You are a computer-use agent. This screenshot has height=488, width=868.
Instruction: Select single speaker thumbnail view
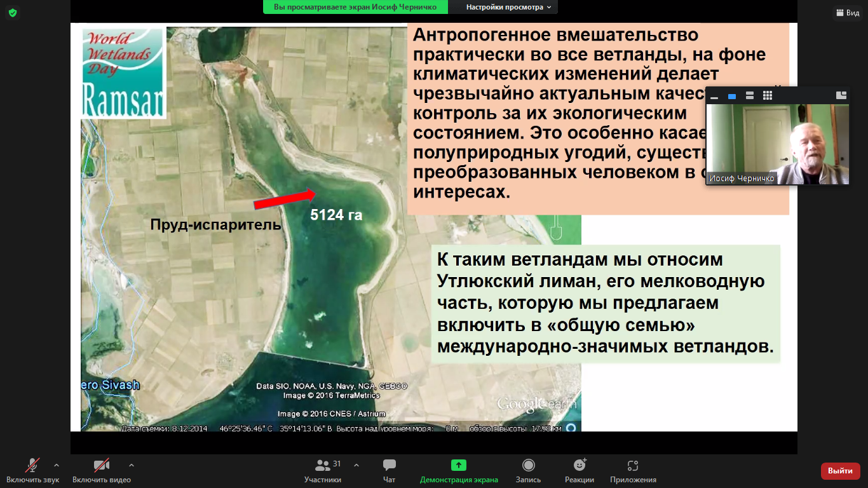tap(731, 96)
